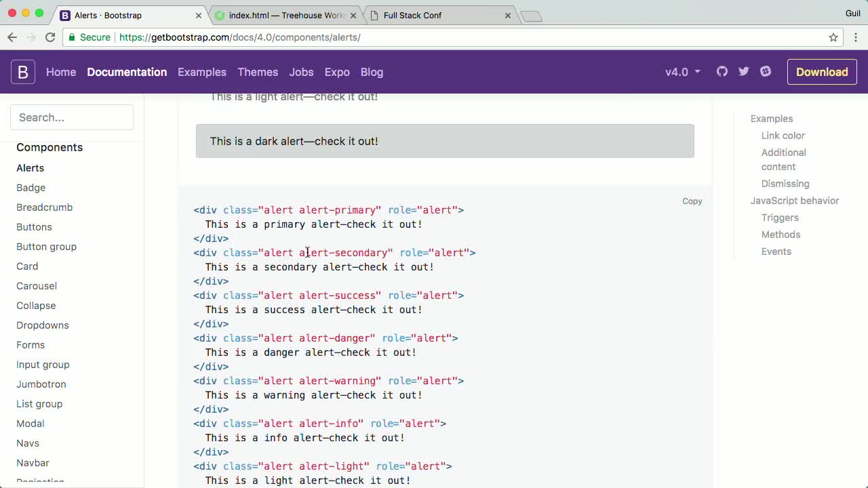The height and width of the screenshot is (488, 868).
Task: Open the Dropdowns component page
Action: pos(42,325)
